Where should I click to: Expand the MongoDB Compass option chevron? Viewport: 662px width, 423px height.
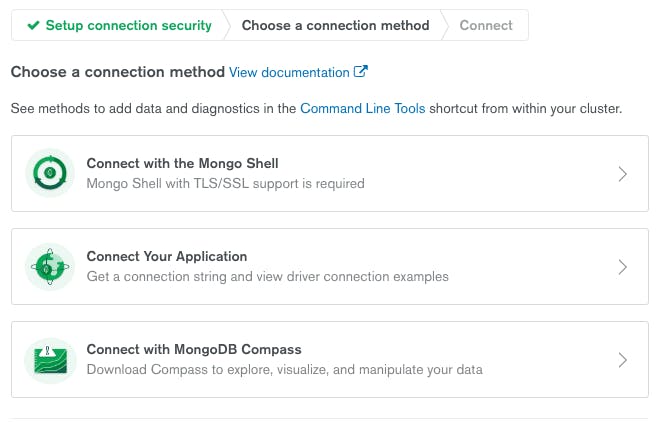pos(622,360)
